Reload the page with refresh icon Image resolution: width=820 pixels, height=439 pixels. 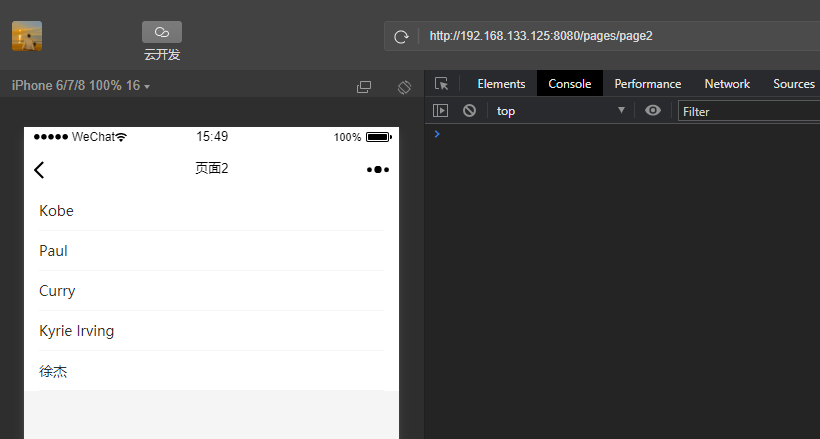pyautogui.click(x=401, y=37)
